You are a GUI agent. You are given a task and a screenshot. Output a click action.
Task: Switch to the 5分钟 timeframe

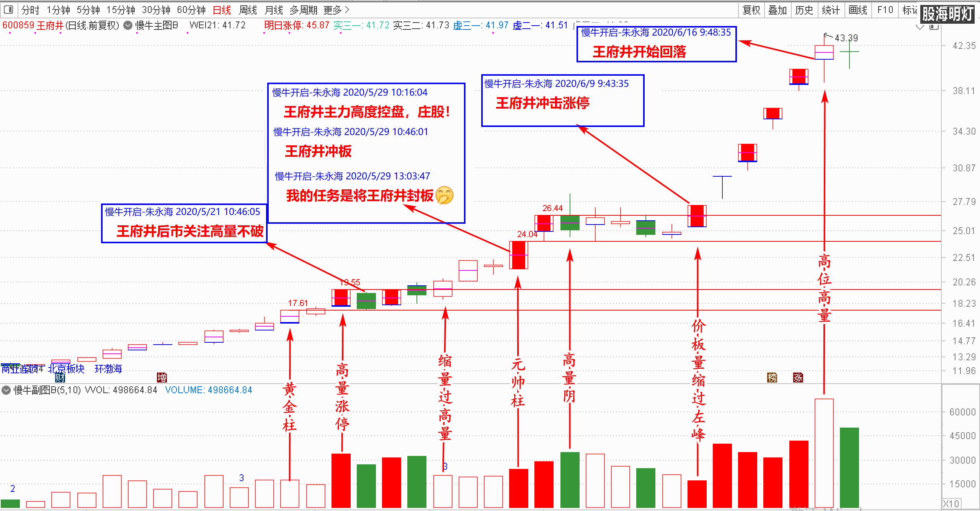pyautogui.click(x=88, y=10)
